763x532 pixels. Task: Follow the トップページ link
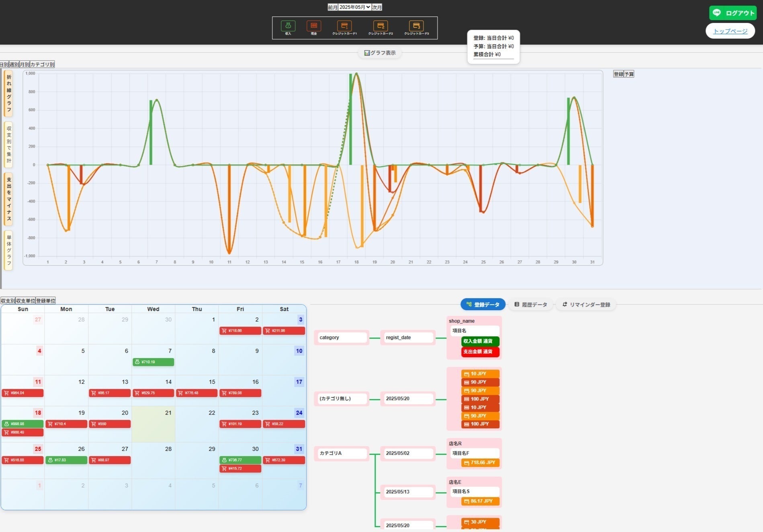point(730,31)
